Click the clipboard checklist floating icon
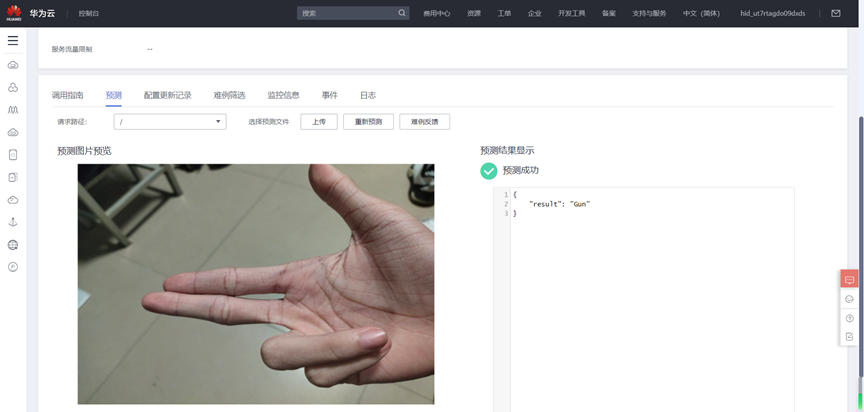 coord(849,337)
